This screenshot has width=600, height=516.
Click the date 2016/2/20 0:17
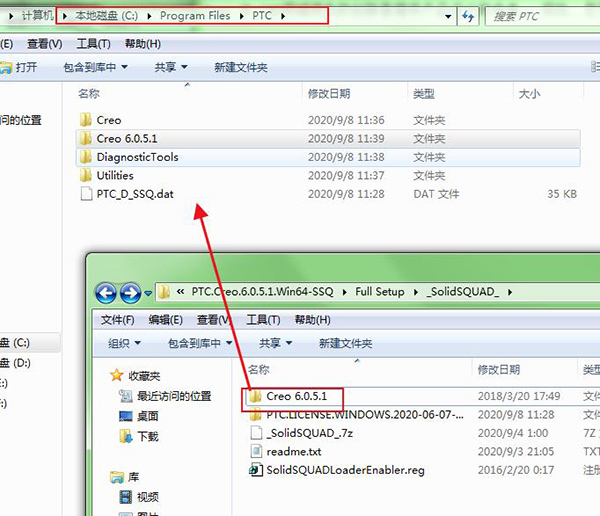coord(515,470)
